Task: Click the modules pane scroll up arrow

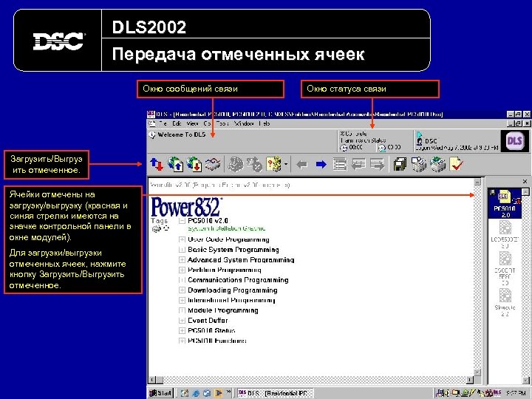Action: pyautogui.click(x=525, y=192)
